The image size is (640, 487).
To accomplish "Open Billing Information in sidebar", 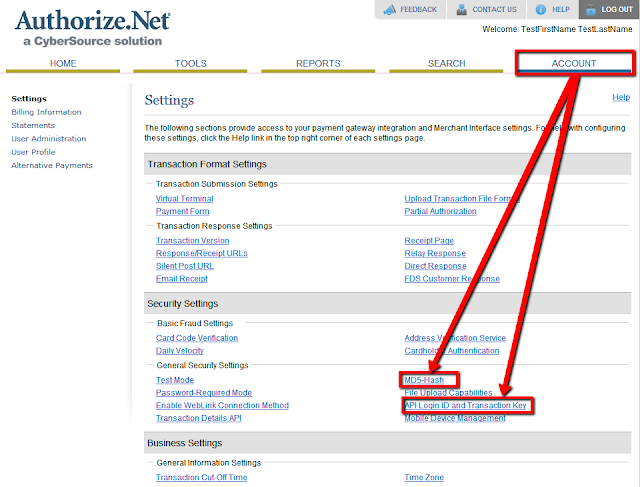I will [46, 112].
